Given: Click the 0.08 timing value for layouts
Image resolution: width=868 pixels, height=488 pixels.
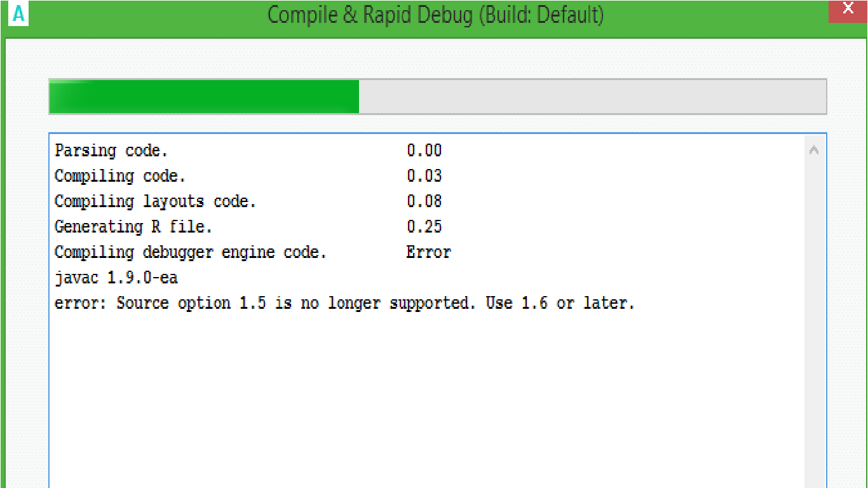Looking at the screenshot, I should pos(424,201).
